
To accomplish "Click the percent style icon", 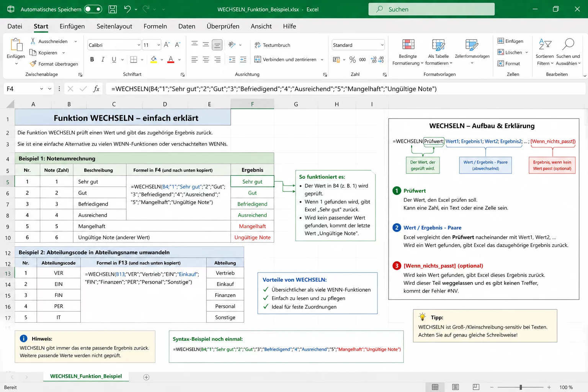I will (x=352, y=59).
